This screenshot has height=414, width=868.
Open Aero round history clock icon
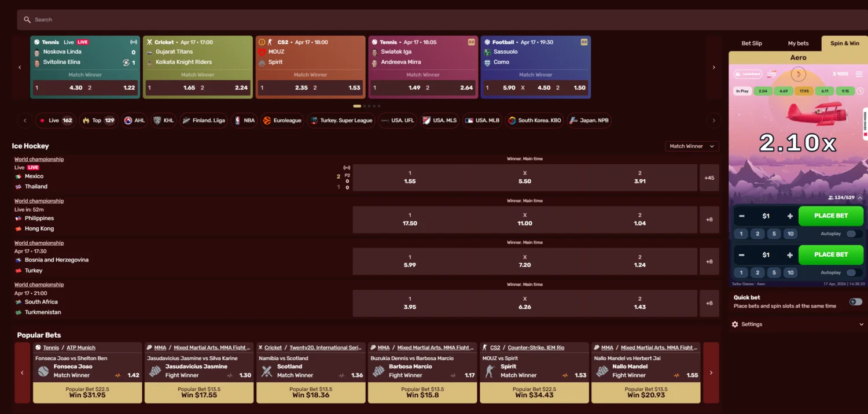pos(860,91)
